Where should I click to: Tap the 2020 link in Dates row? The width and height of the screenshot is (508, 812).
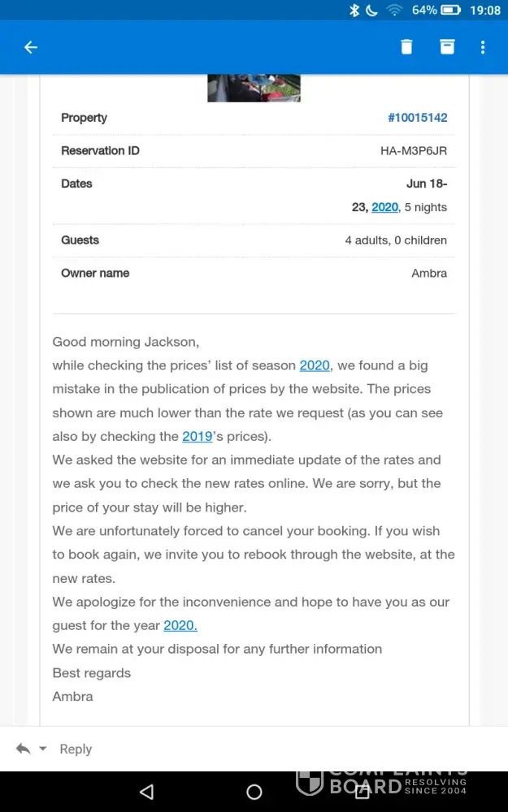point(384,207)
